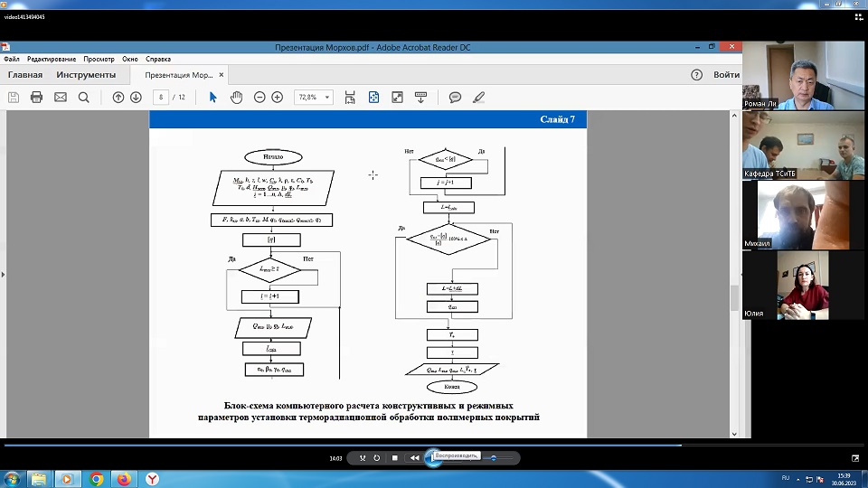The height and width of the screenshot is (488, 868).
Task: Stop playback with the square button
Action: [395, 458]
